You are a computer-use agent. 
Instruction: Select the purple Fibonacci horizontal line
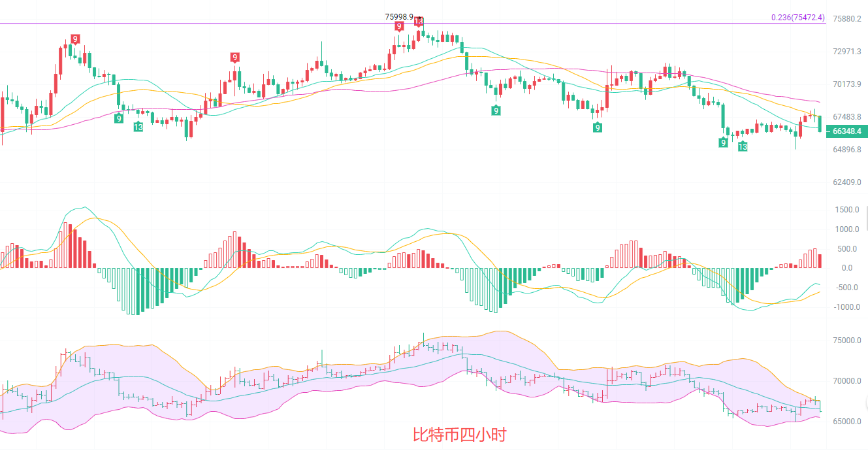[x=261, y=24]
